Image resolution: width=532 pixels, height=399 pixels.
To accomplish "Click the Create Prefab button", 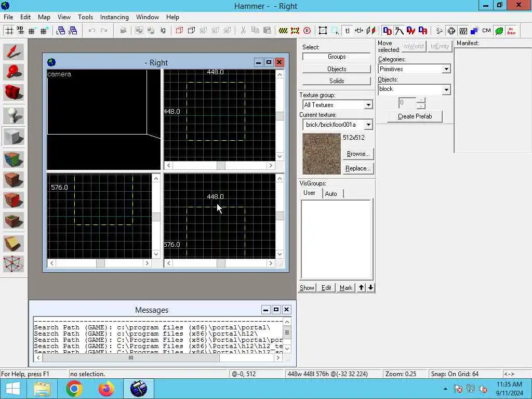I will pos(415,116).
